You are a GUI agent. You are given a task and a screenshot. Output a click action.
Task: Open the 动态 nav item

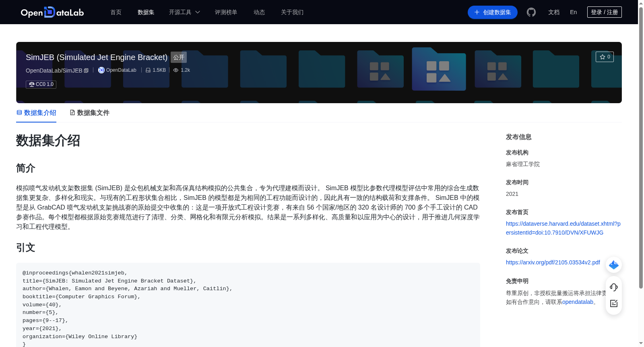pos(259,12)
